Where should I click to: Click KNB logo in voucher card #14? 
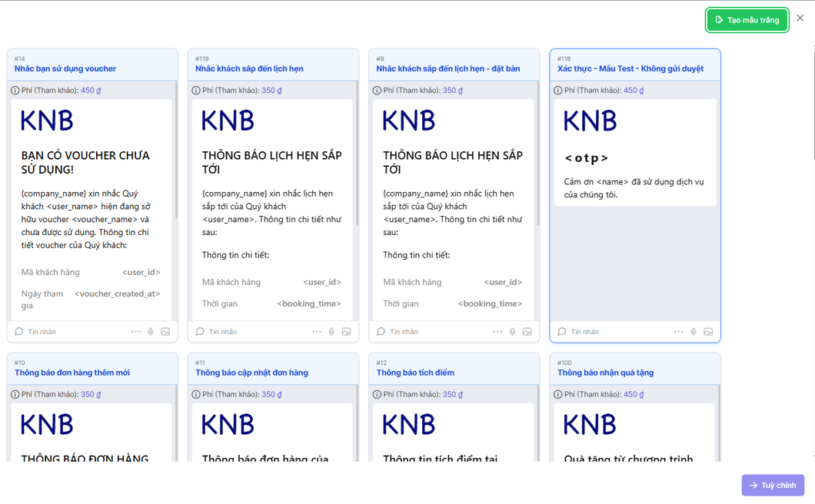pos(47,121)
